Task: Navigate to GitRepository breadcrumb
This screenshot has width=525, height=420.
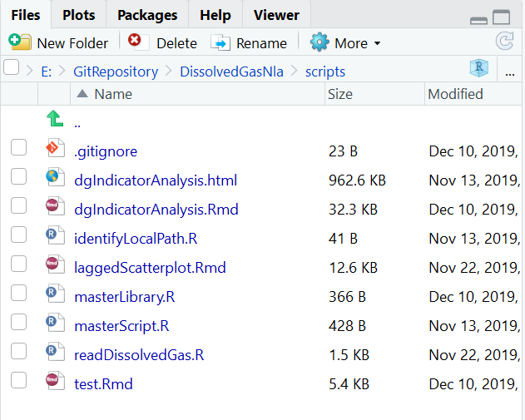Action: 116,72
